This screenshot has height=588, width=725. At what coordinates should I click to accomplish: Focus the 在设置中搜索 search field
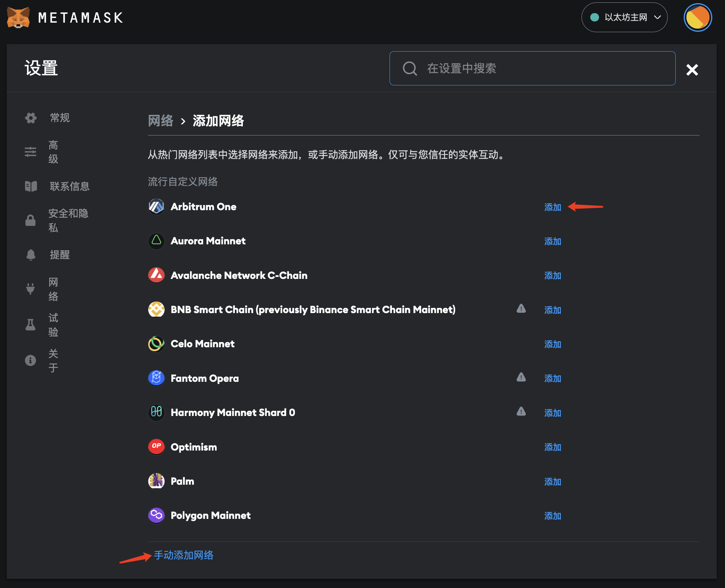tap(532, 68)
